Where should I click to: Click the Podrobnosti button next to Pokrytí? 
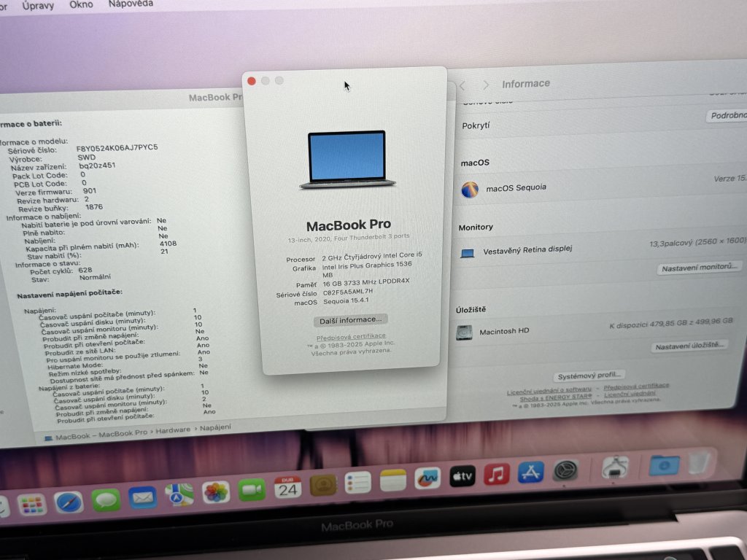[727, 116]
